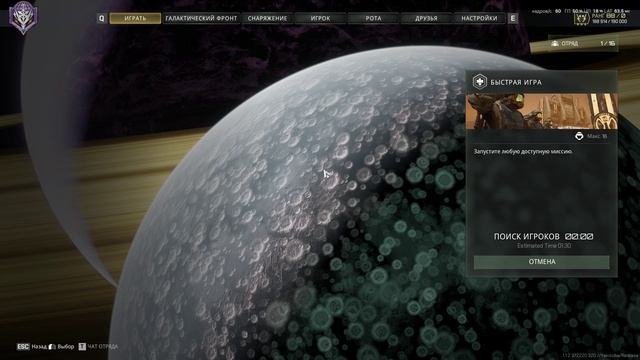This screenshot has height=360, width=640.
Task: Click the faction emblem in top-left corner
Action: pos(23,17)
